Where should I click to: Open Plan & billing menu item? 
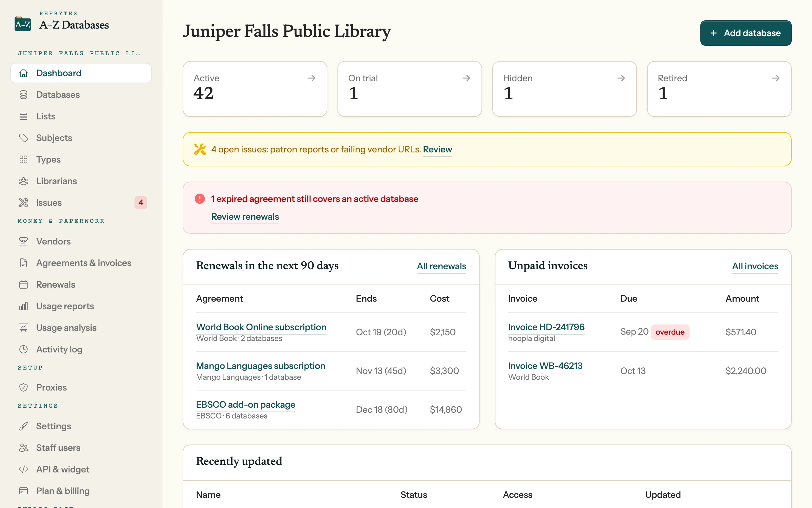coord(81,491)
